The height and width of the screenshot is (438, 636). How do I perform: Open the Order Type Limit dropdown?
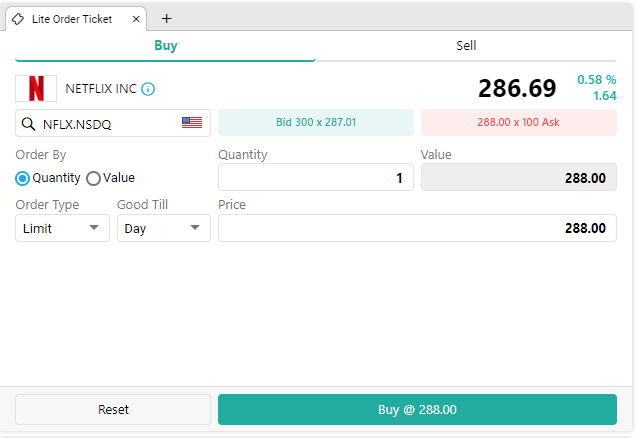[62, 228]
